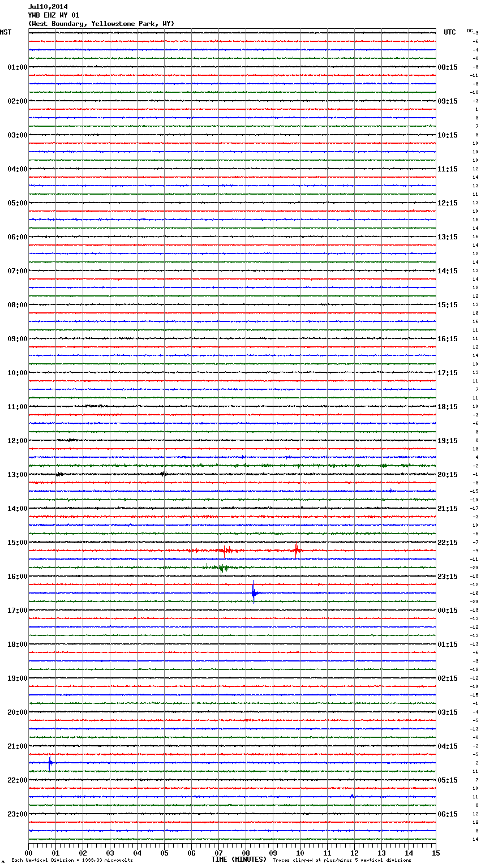481x868 pixels.
Task: Click the red burst near minute 10, 15:15 trace
Action: tap(296, 550)
